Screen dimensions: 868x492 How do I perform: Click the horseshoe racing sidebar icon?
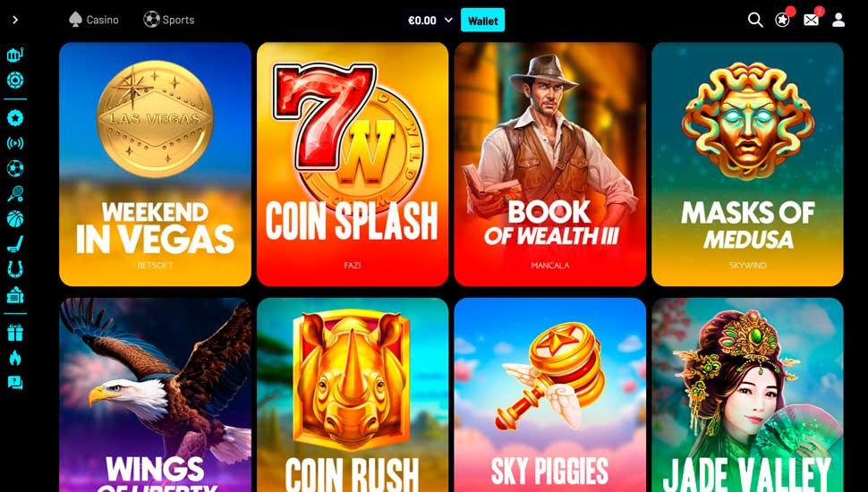click(x=15, y=269)
